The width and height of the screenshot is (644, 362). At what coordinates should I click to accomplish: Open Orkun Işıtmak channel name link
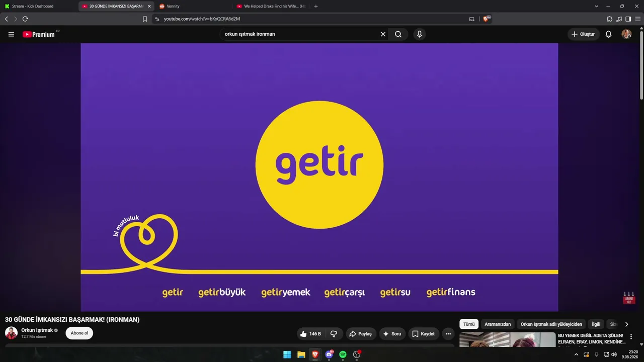(x=37, y=330)
